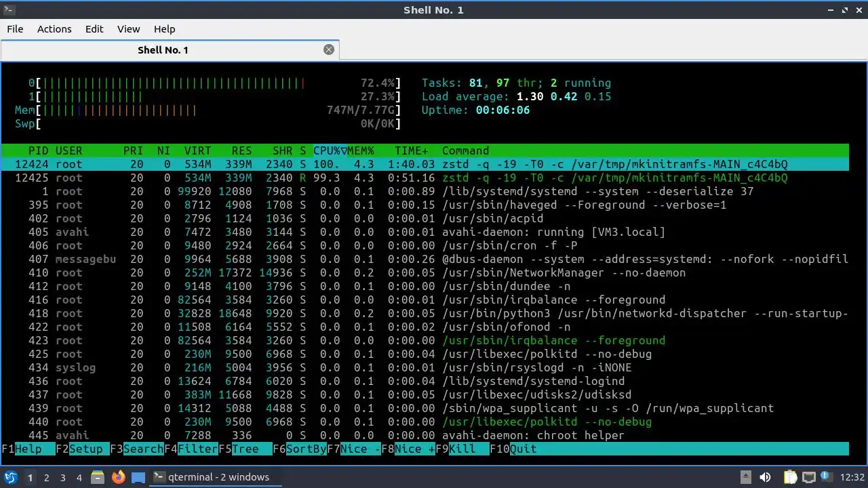Click the show desktop icon in panel
Image resolution: width=868 pixels, height=488 pixels.
(138, 477)
